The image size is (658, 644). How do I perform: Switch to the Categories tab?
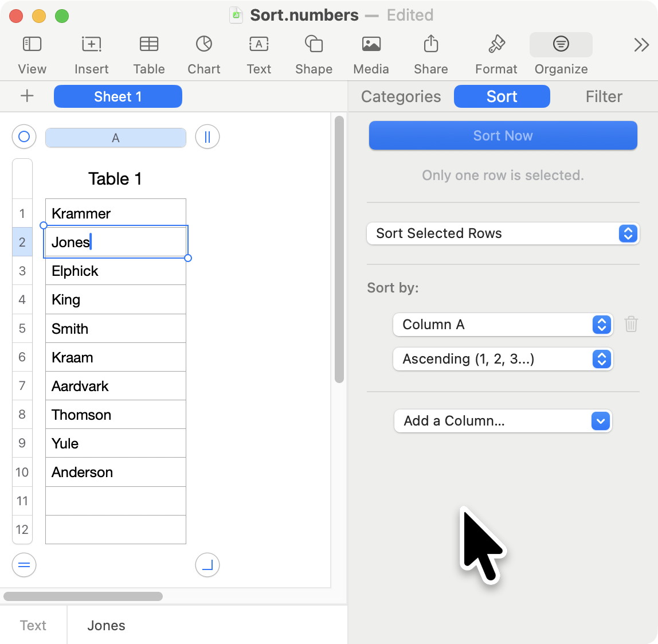(x=401, y=96)
